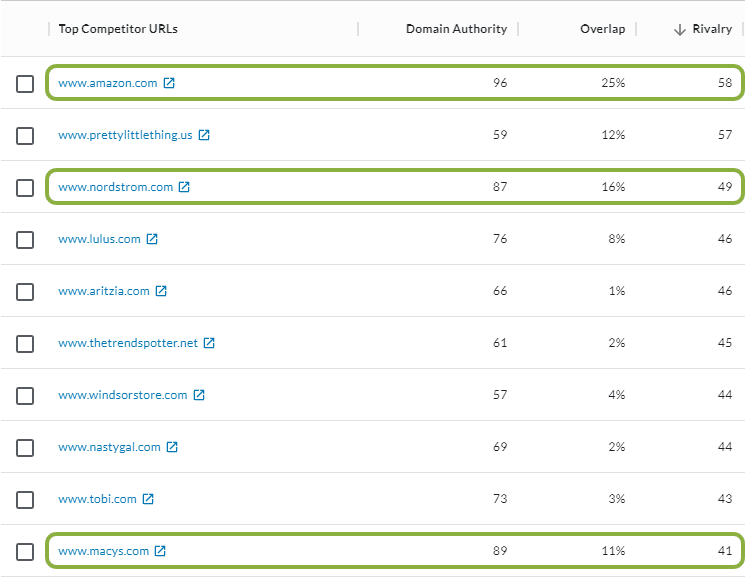The height and width of the screenshot is (577, 745).
Task: Click external link icon next to prettylittlething.us
Action: (x=204, y=135)
